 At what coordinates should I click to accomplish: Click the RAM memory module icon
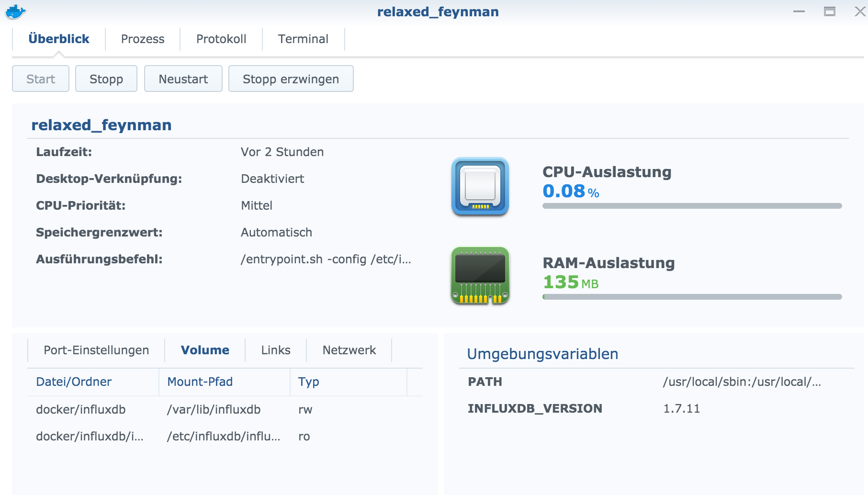(480, 276)
